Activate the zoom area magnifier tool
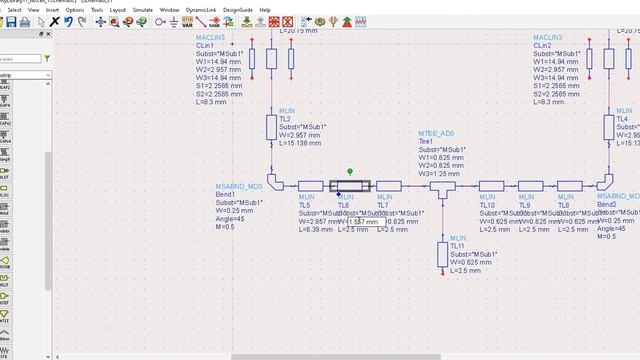Screen dimensions: 640x360 (x=114, y=22)
